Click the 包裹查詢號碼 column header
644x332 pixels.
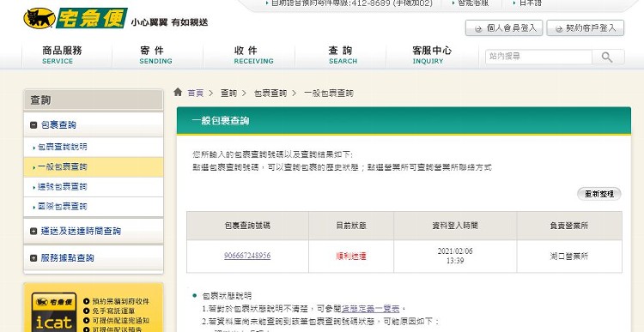247,226
